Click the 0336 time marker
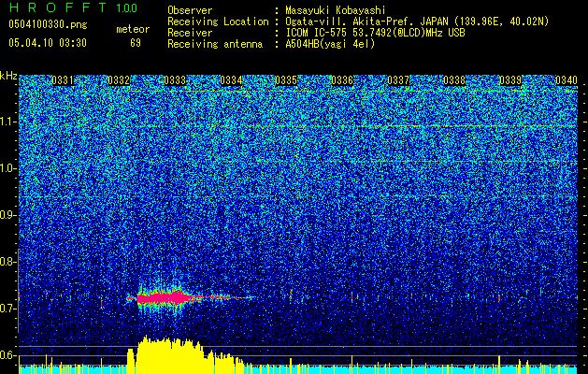The height and width of the screenshot is (374, 588). coord(342,80)
